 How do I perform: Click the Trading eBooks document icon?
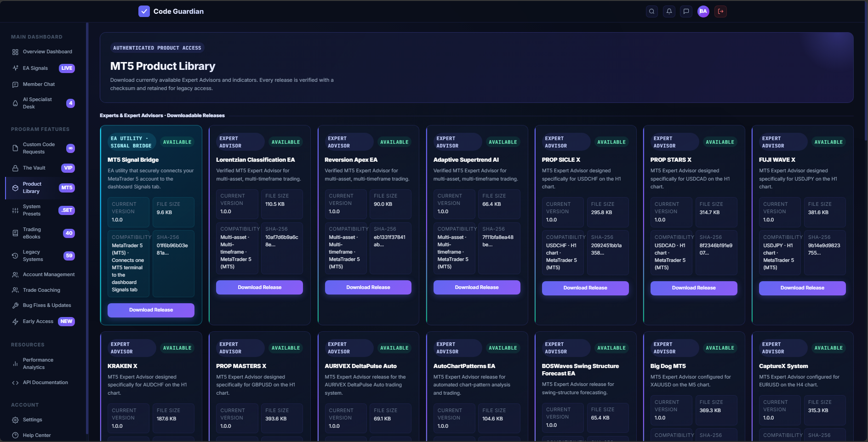coord(15,233)
